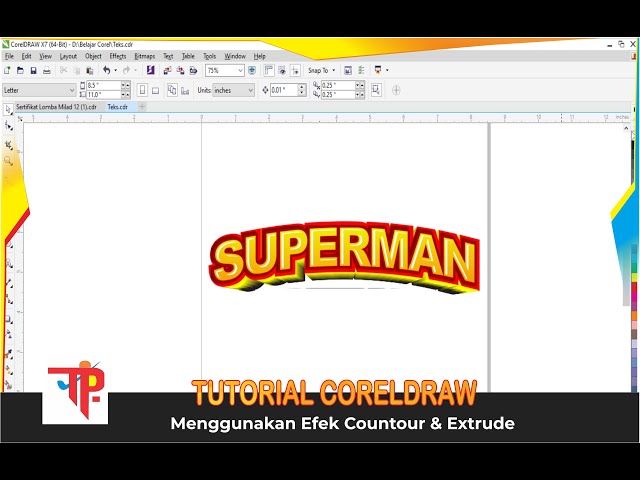Click the new document tab plus button
Image resolution: width=640 pixels, height=480 pixels.
[142, 107]
